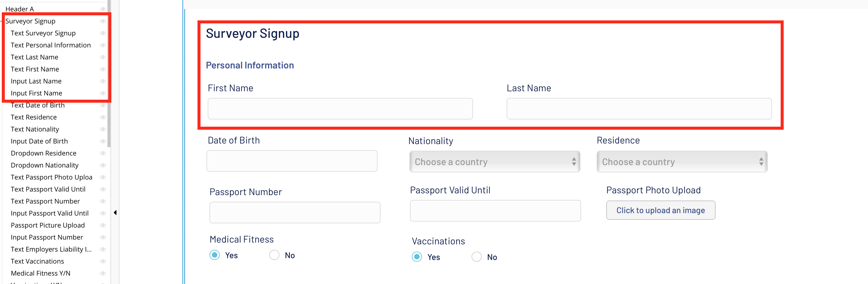Screen dimensions: 868x284
Task: Hide the Dropdown Residence element
Action: click(x=103, y=153)
